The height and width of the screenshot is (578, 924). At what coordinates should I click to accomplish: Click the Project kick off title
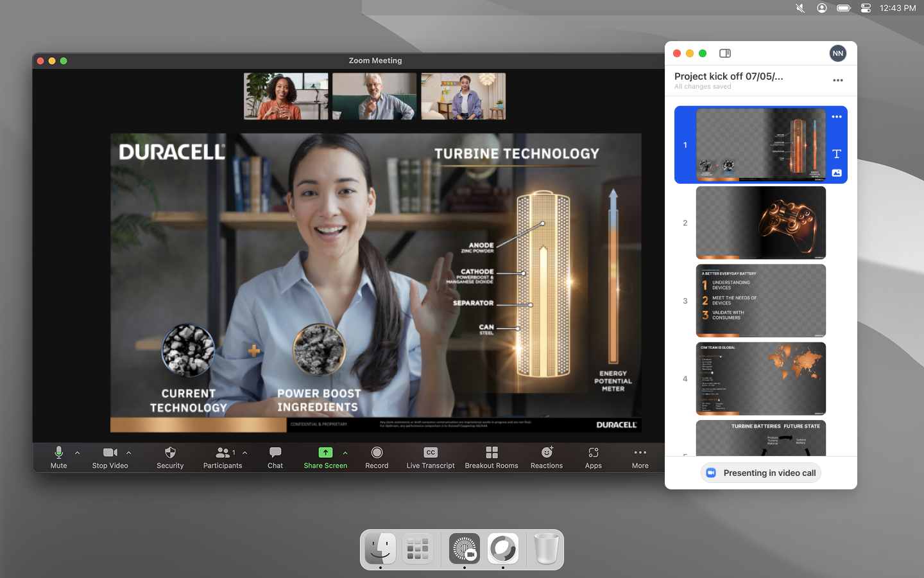click(x=729, y=76)
